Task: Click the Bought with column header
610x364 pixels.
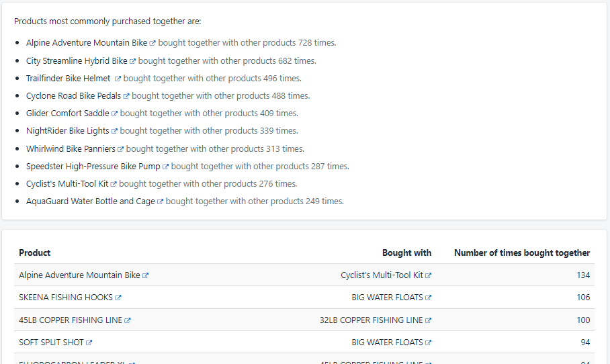Action: point(406,253)
